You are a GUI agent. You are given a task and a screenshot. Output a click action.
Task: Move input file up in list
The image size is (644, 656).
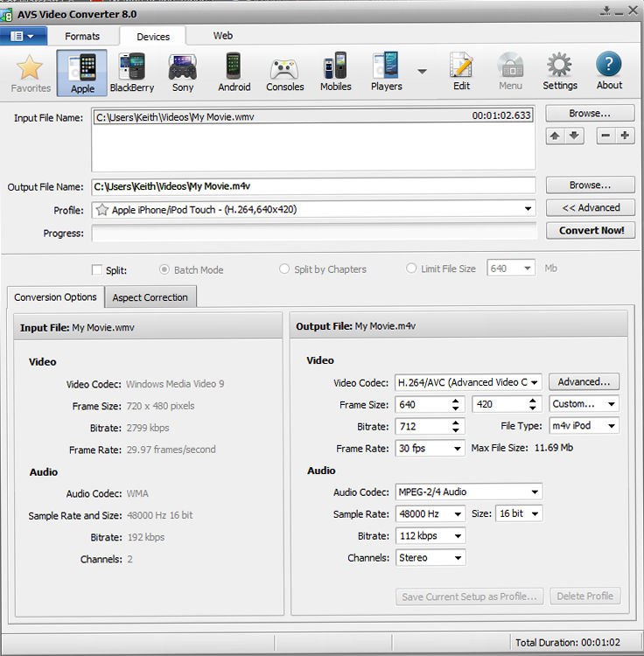tap(555, 136)
